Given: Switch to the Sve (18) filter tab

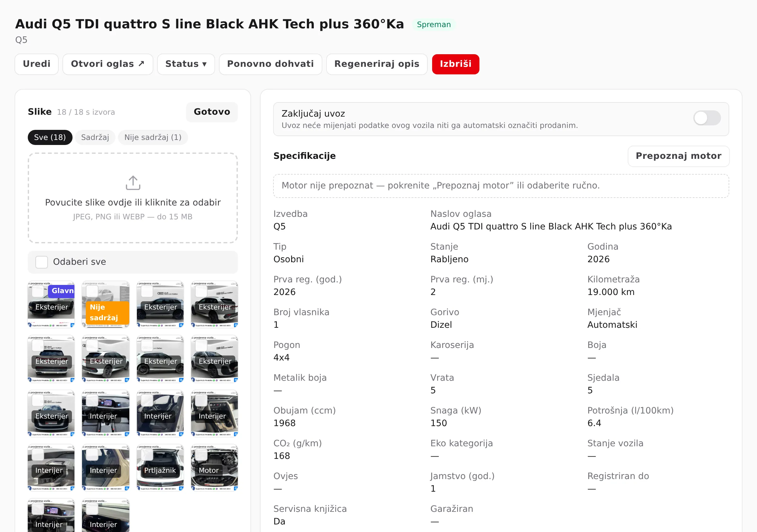Looking at the screenshot, I should point(50,137).
